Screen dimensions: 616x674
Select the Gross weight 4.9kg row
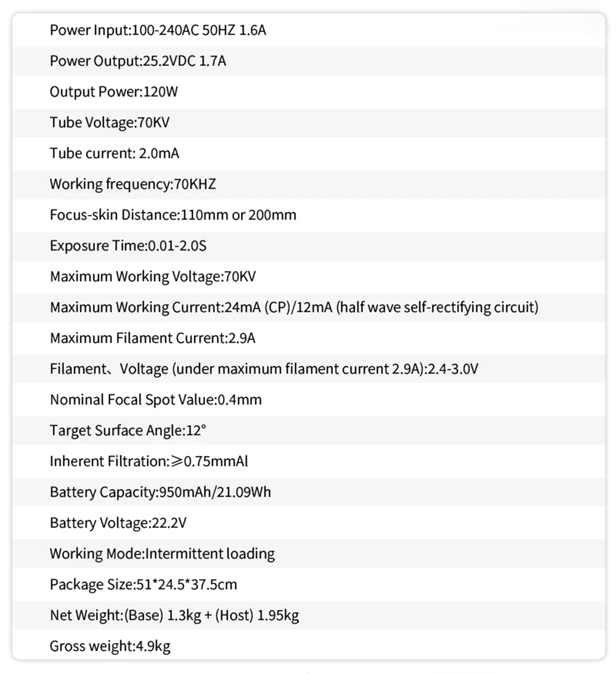(x=110, y=646)
